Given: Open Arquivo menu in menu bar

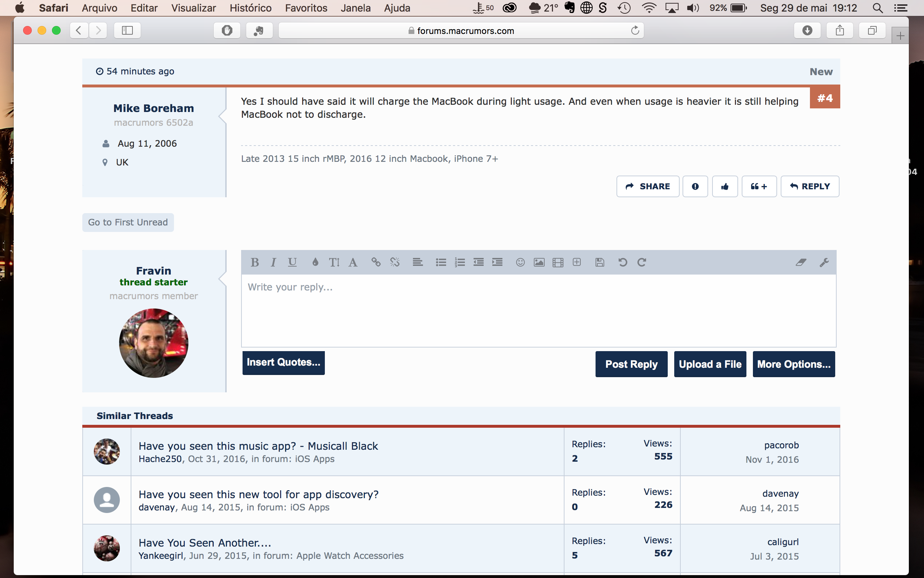Looking at the screenshot, I should 99,8.
